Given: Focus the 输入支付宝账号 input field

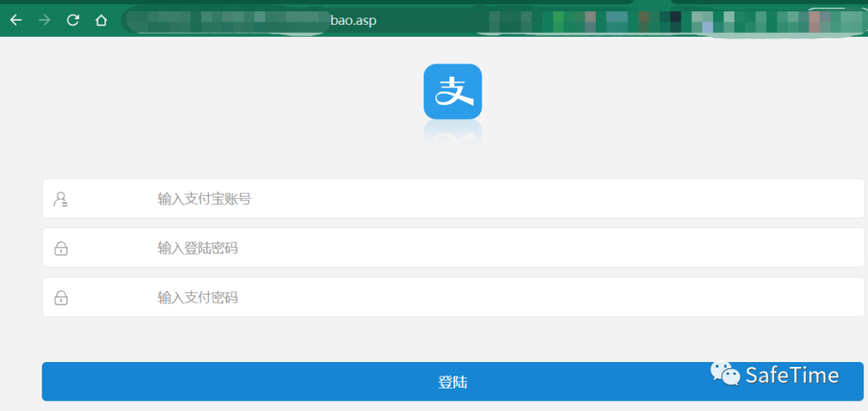Looking at the screenshot, I should (452, 198).
